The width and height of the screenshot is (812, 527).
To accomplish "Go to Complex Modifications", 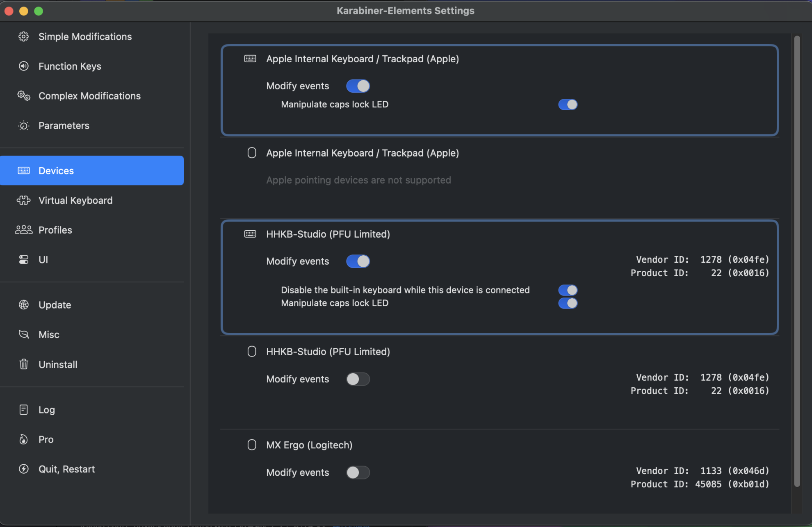I will pos(92,95).
